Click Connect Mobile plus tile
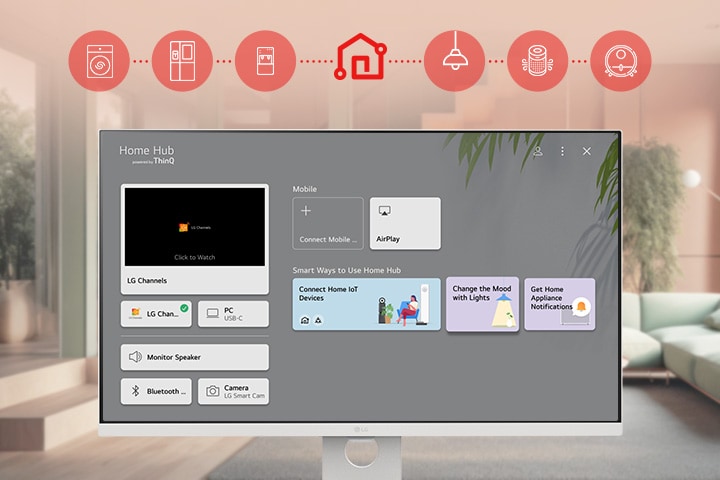The height and width of the screenshot is (480, 720). pyautogui.click(x=328, y=223)
